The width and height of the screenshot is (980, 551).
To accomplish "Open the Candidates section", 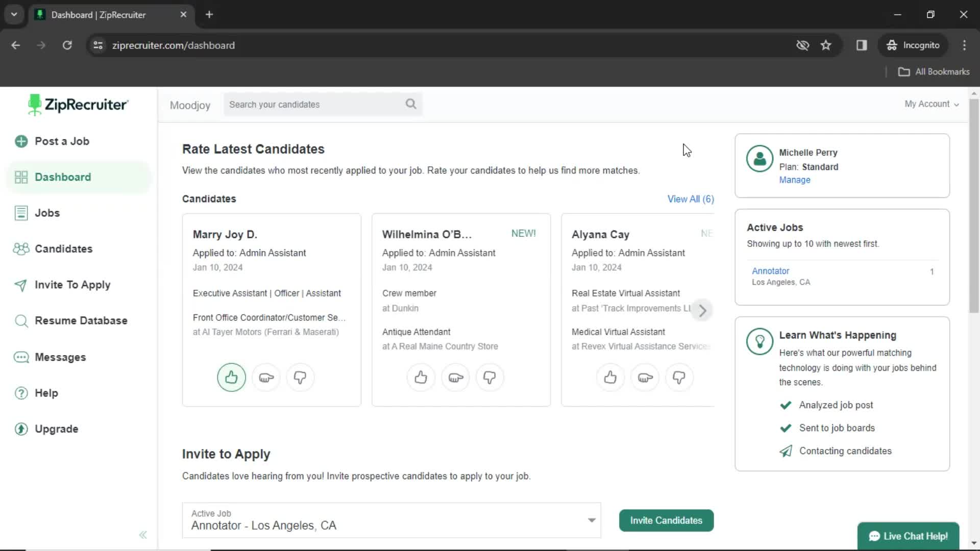I will pyautogui.click(x=63, y=249).
